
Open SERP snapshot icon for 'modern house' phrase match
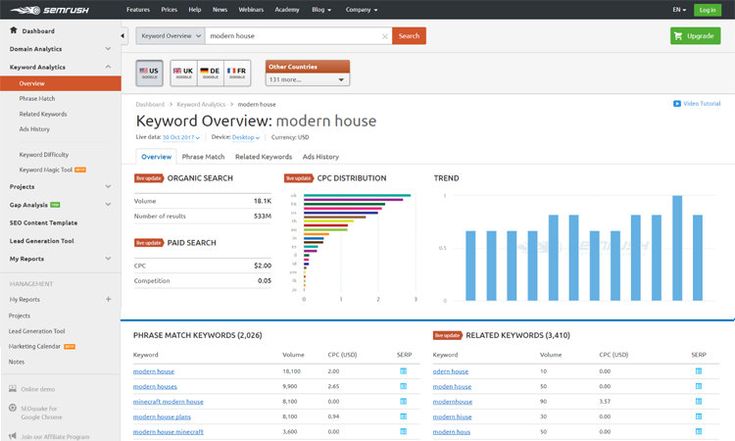403,371
